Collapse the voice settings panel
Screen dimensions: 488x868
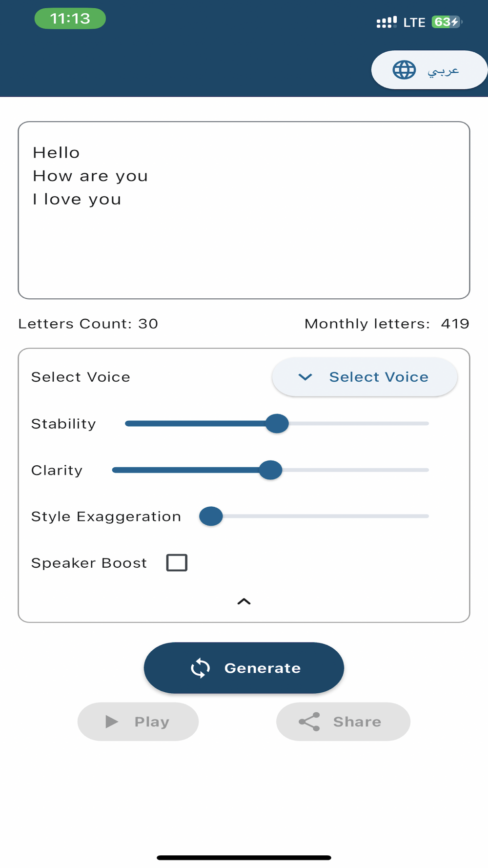click(x=244, y=601)
